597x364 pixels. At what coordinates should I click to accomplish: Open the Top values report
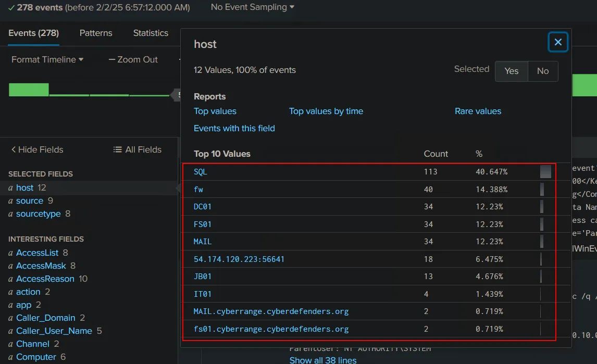point(215,111)
